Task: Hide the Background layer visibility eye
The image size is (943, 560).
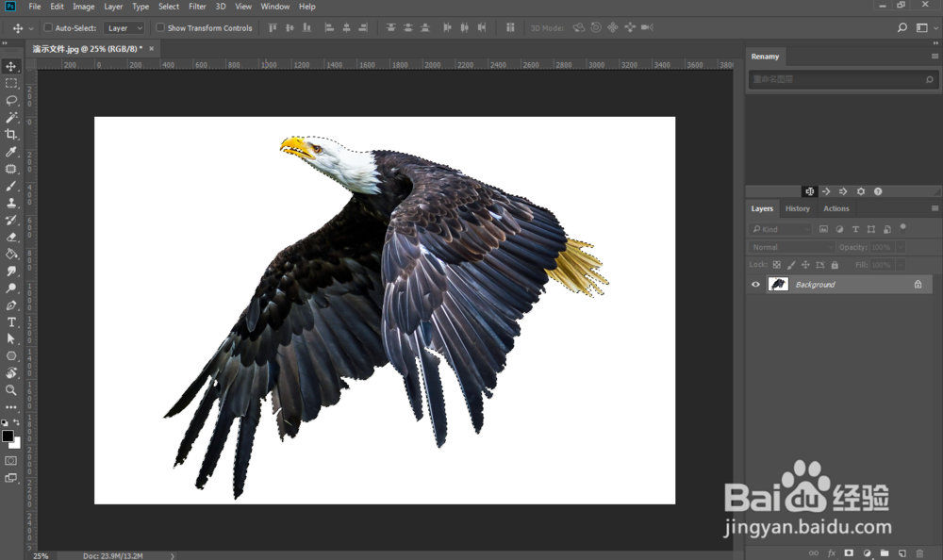Action: (x=756, y=285)
